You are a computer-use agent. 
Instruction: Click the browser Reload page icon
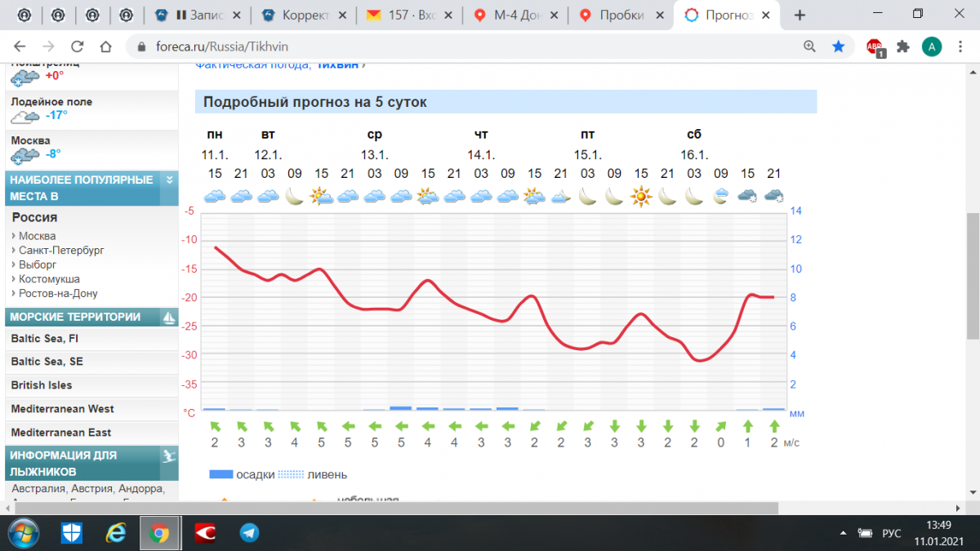[x=78, y=47]
